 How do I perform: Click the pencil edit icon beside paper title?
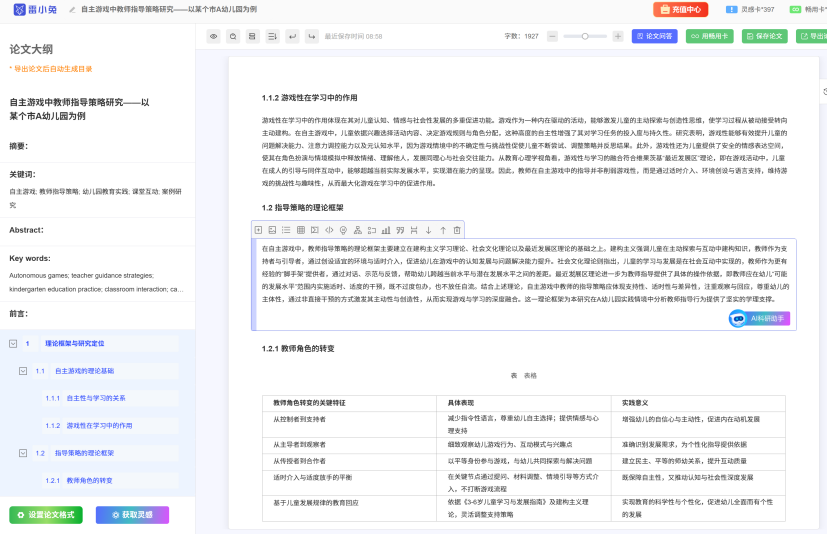pyautogui.click(x=72, y=9)
